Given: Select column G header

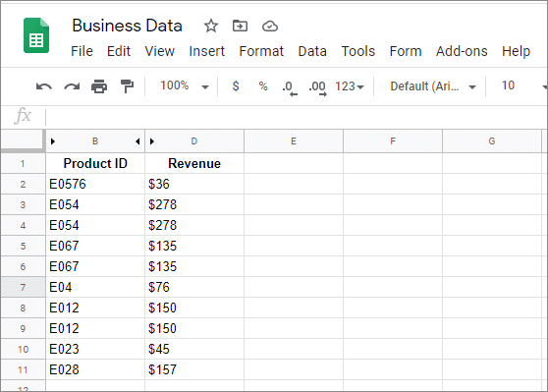Looking at the screenshot, I should pos(492,141).
